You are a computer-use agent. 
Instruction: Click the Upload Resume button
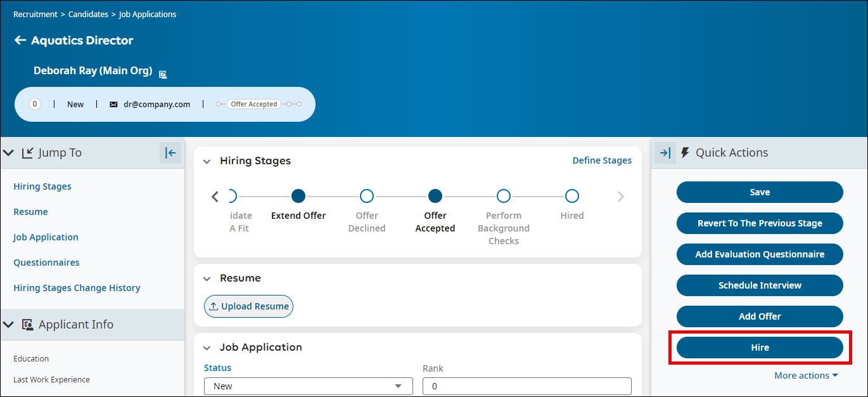tap(248, 306)
